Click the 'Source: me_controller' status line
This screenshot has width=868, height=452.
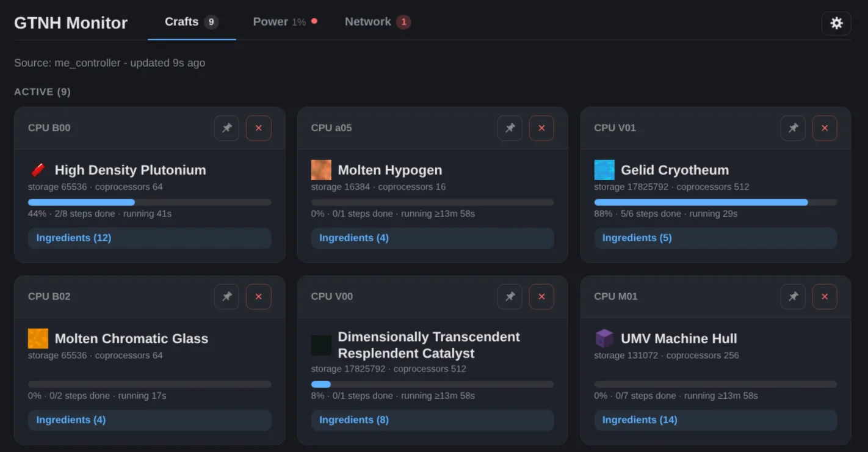click(110, 63)
